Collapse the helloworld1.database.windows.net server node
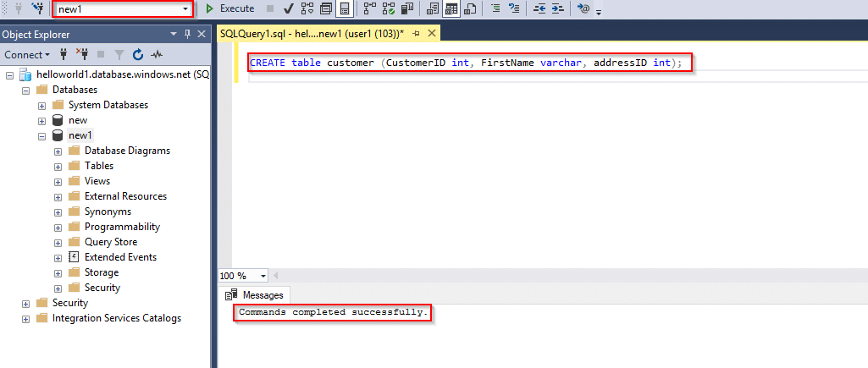The image size is (868, 368). coord(9,74)
